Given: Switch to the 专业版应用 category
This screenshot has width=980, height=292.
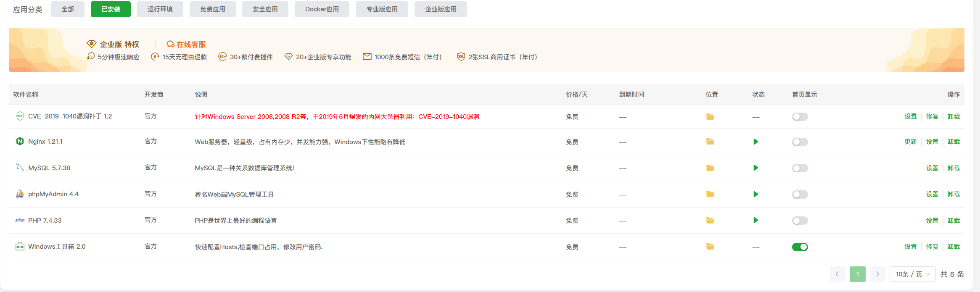Looking at the screenshot, I should (x=382, y=9).
